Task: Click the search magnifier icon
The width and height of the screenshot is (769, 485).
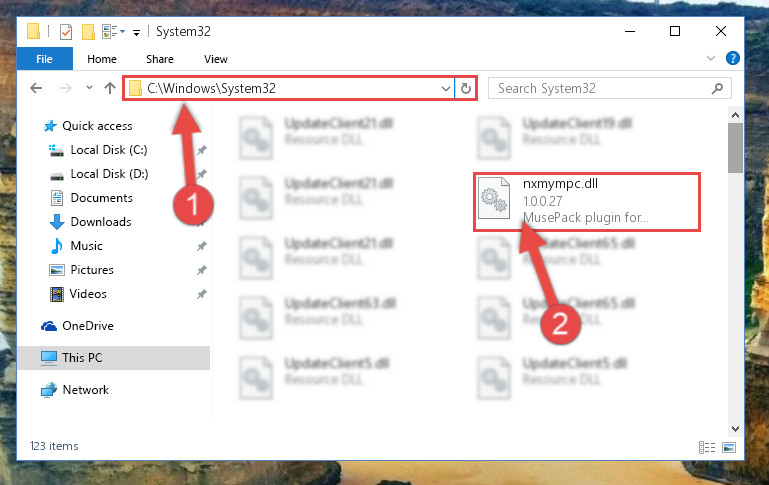Action: pos(717,88)
